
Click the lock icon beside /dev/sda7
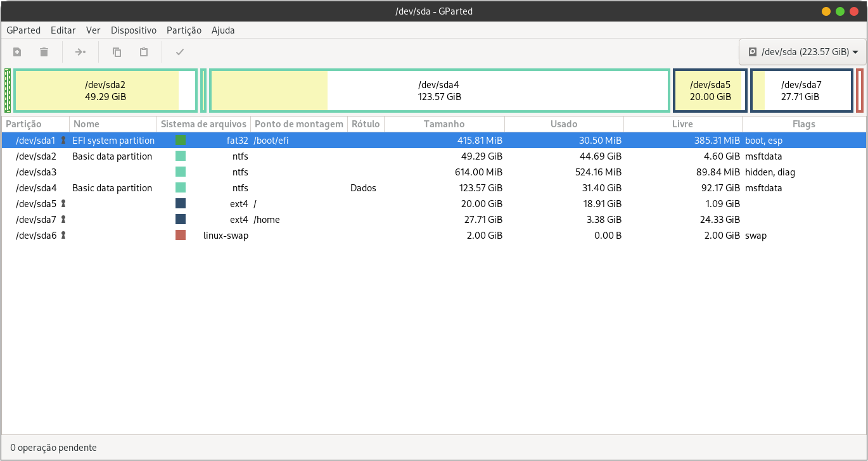[63, 220]
